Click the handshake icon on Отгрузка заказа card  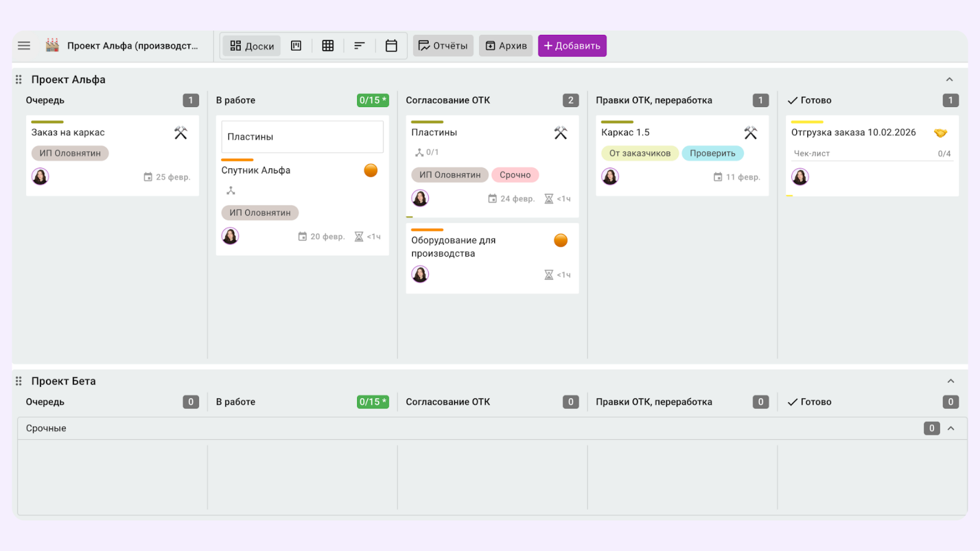[x=940, y=133]
